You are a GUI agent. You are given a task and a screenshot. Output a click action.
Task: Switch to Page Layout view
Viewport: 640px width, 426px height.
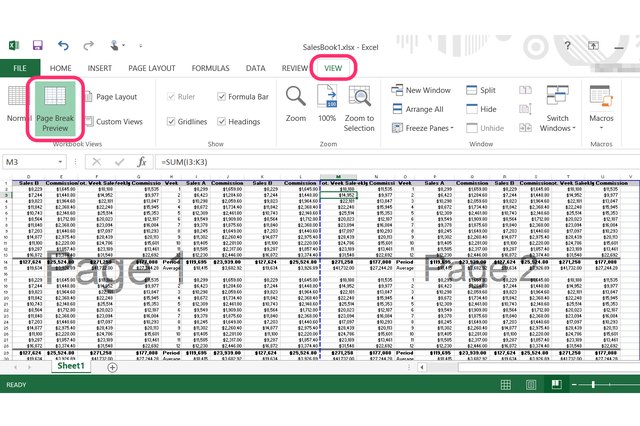pos(111,97)
